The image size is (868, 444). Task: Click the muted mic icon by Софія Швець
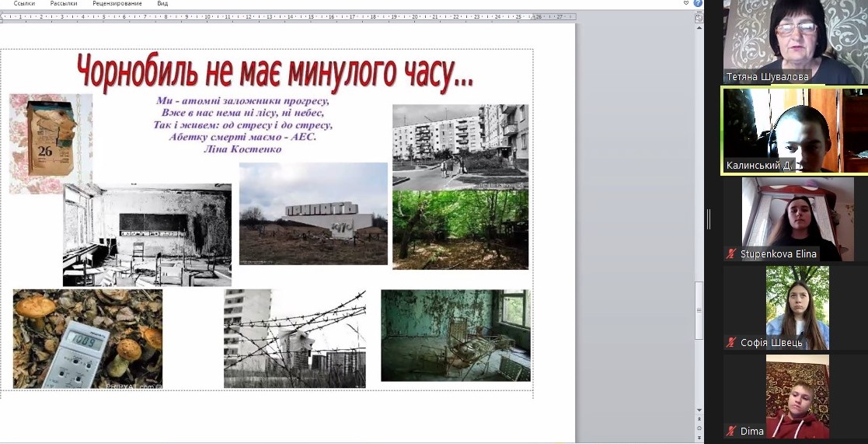(x=730, y=343)
